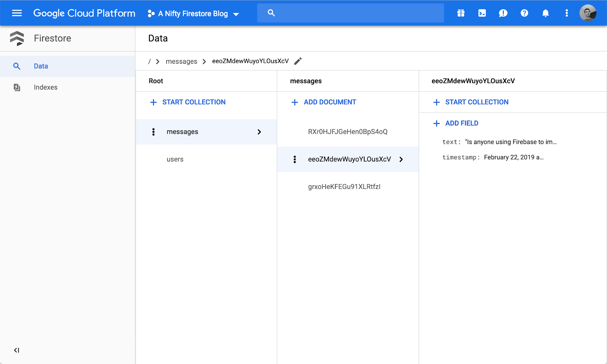Click the magnifier icon in the search bar
The image size is (607, 364).
(x=271, y=13)
